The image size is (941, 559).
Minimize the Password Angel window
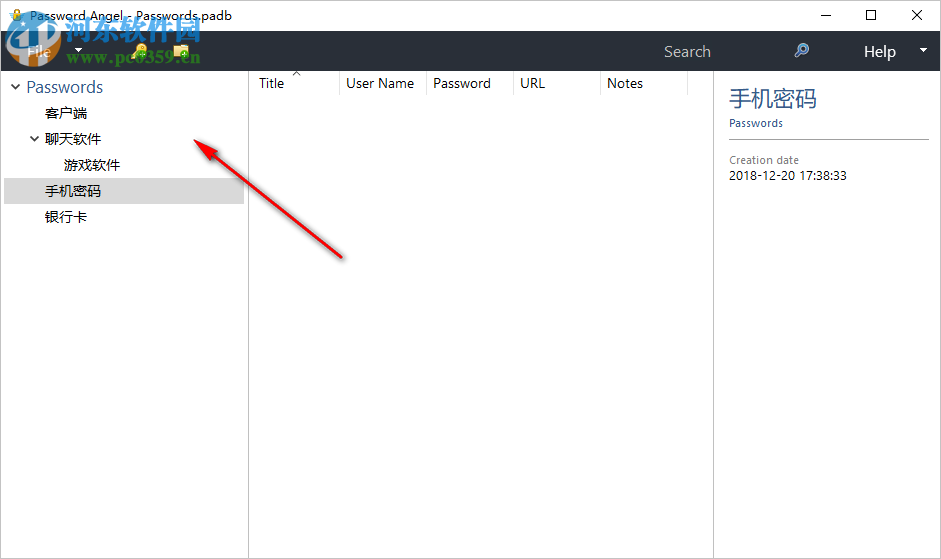click(826, 15)
